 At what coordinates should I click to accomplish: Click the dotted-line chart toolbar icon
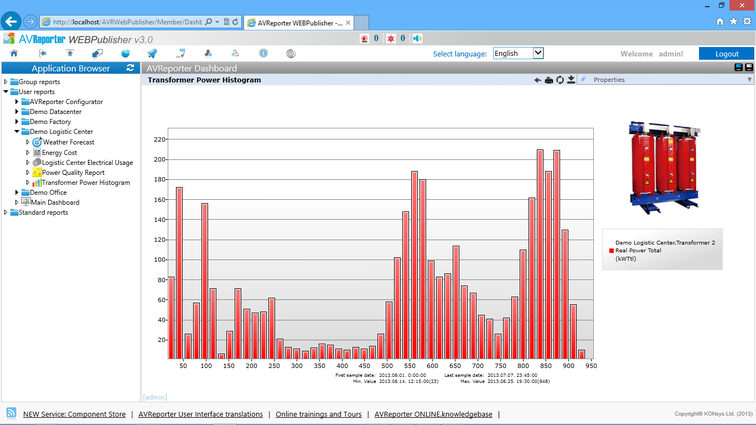click(180, 54)
